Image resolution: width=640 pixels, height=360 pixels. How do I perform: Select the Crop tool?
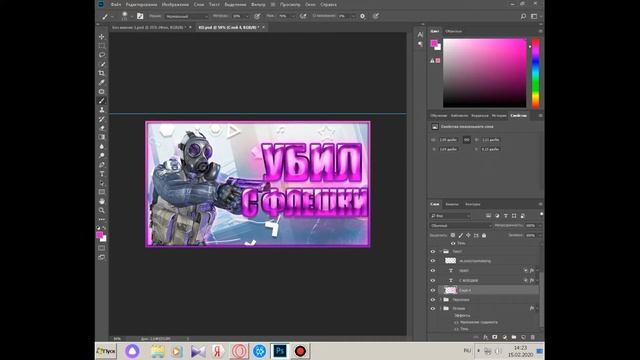(x=102, y=73)
